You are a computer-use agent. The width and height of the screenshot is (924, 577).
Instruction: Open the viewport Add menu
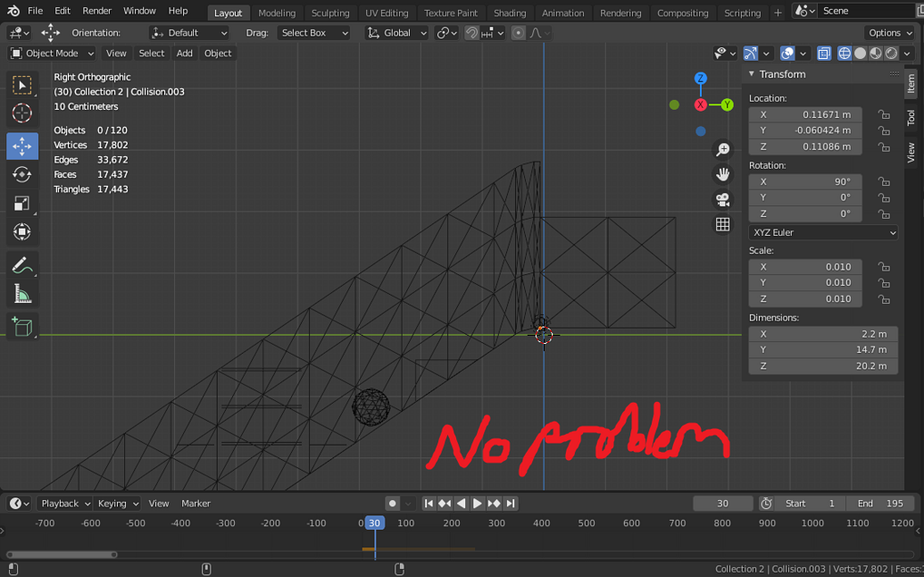[185, 54]
